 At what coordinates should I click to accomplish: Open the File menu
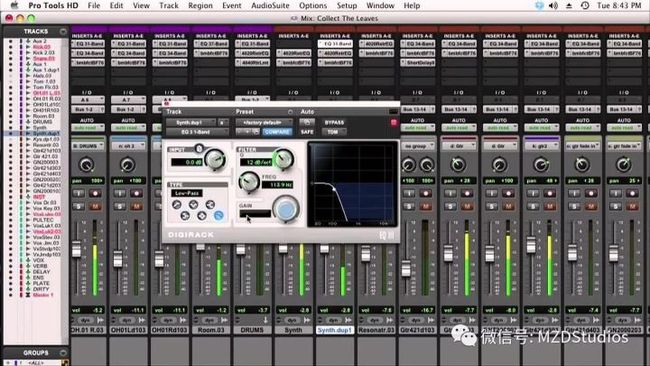(x=94, y=5)
